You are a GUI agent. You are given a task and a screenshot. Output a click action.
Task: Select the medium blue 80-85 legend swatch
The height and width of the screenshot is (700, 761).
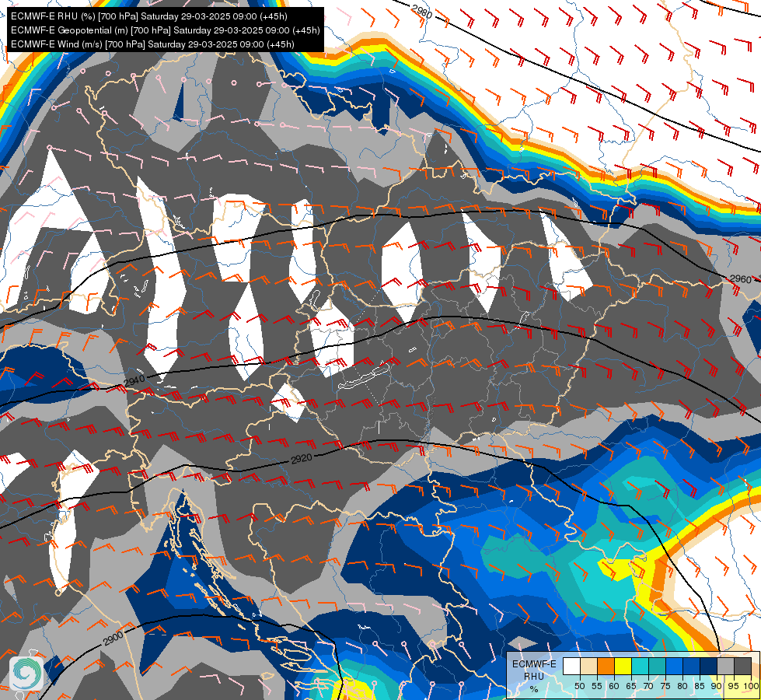pos(691,666)
